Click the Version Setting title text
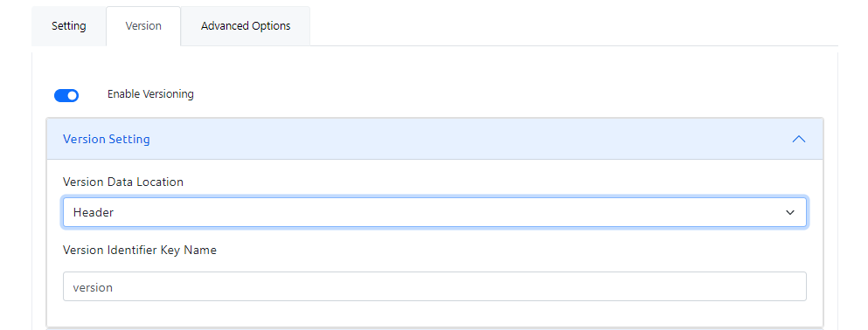The height and width of the screenshot is (330, 868). coord(107,139)
